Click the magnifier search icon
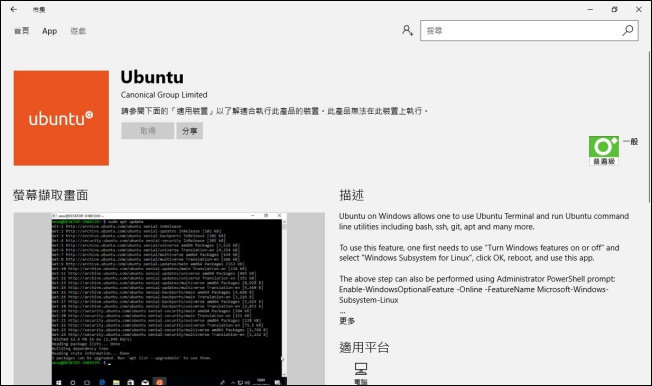The width and height of the screenshot is (652, 386). (x=627, y=30)
